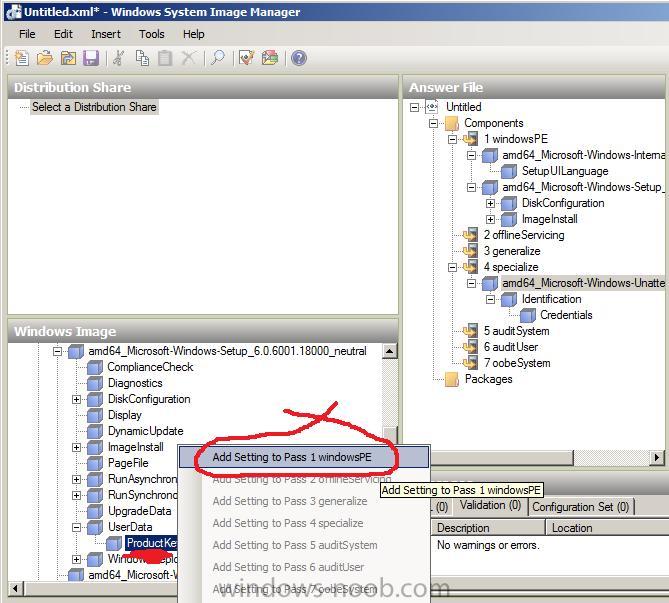
Task: Click Select a Distribution Share entry
Action: (94, 107)
